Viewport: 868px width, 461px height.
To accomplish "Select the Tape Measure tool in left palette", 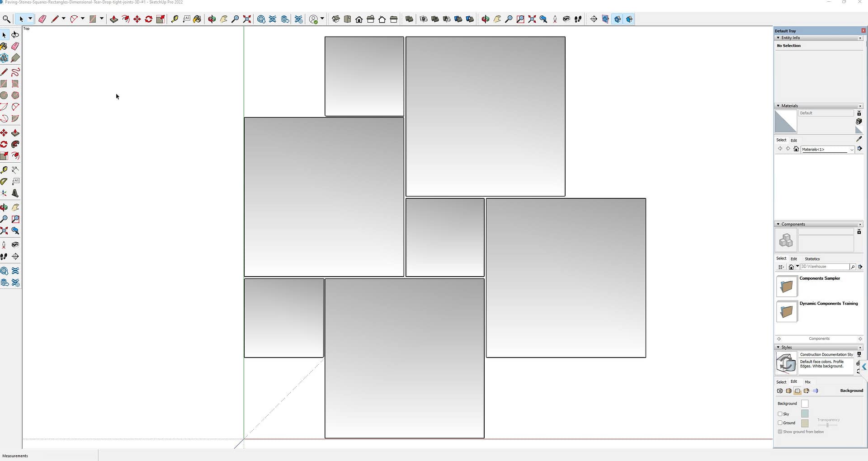I will (4, 170).
